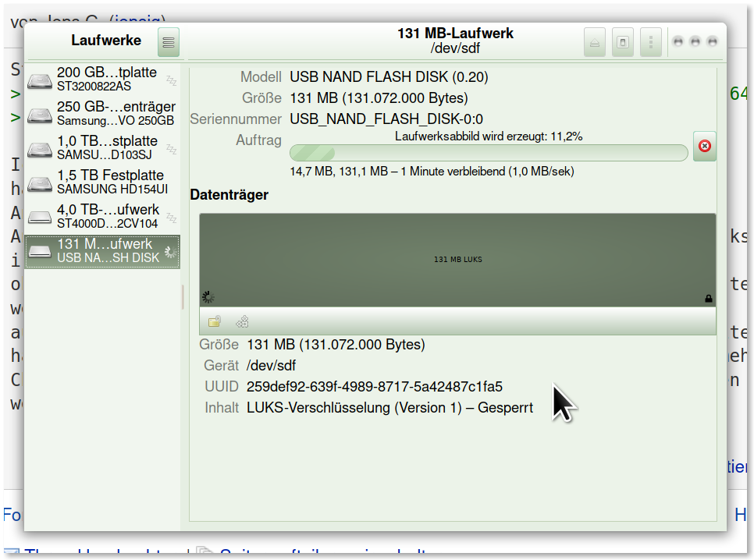The height and width of the screenshot is (560, 754).
Task: Open additional partition options gear icon
Action: (x=242, y=321)
